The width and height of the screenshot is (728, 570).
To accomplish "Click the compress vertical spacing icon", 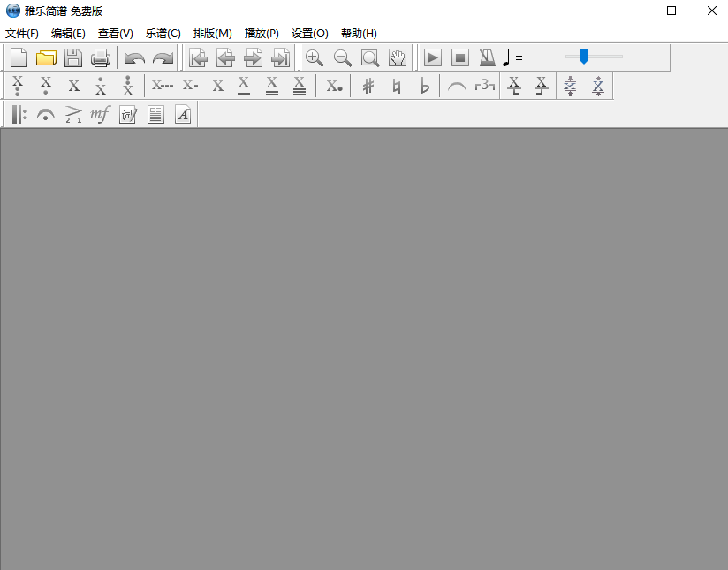I will point(570,86).
